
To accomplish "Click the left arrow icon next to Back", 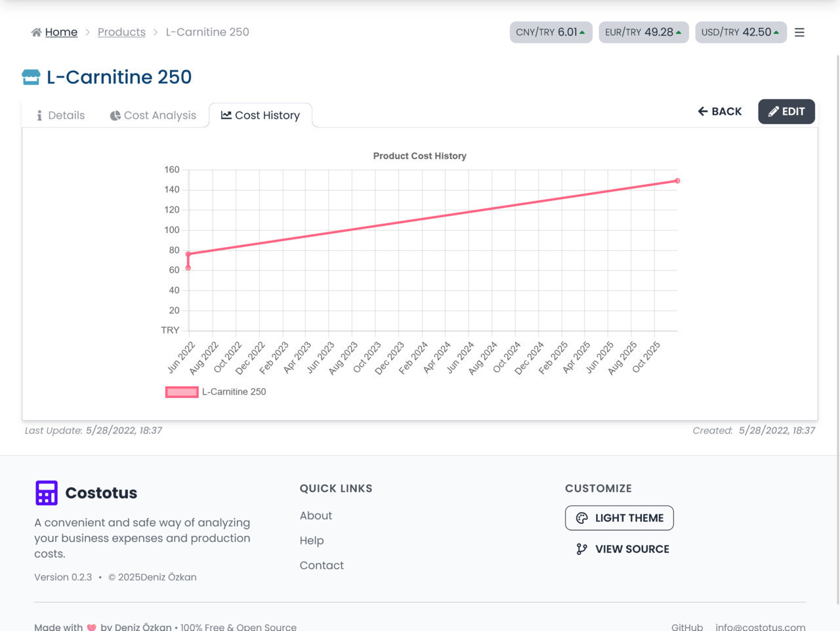I will coord(703,112).
